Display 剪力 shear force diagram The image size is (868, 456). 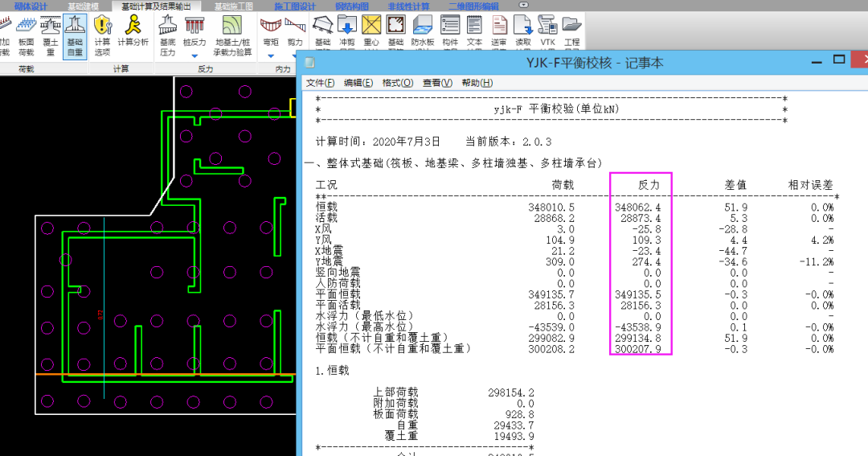[295, 31]
